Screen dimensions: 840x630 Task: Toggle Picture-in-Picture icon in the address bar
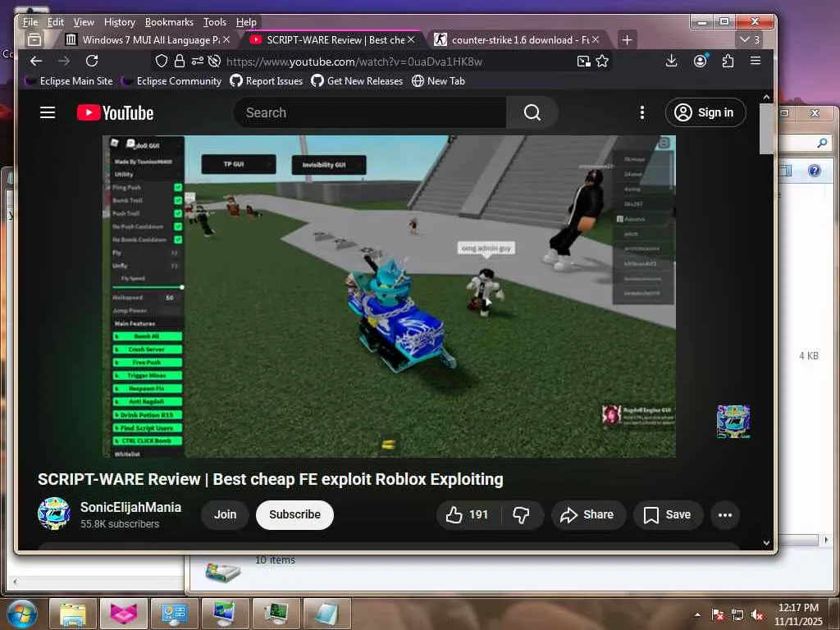584,61
